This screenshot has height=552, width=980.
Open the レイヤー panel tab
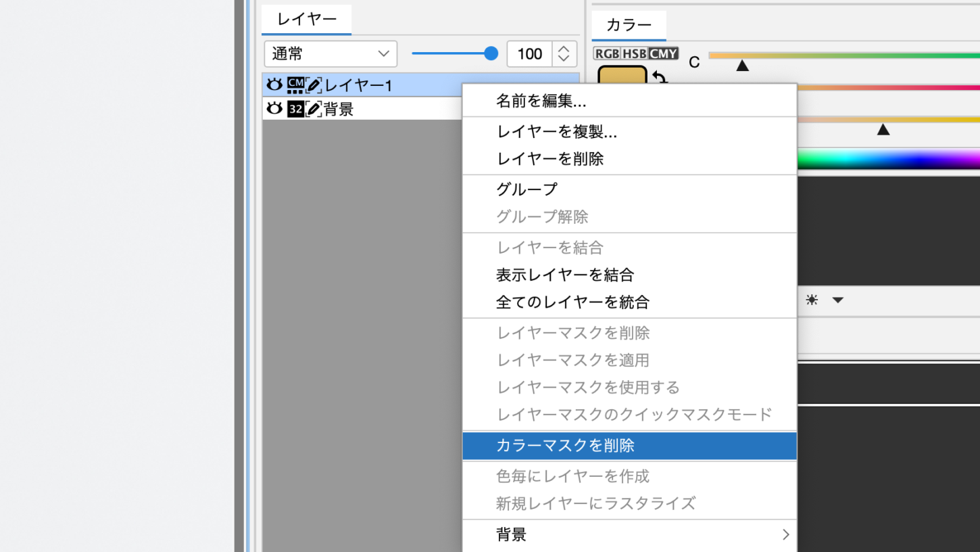[306, 19]
